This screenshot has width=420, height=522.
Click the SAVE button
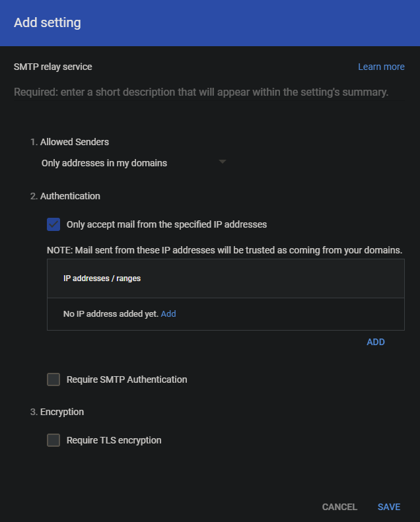click(389, 507)
